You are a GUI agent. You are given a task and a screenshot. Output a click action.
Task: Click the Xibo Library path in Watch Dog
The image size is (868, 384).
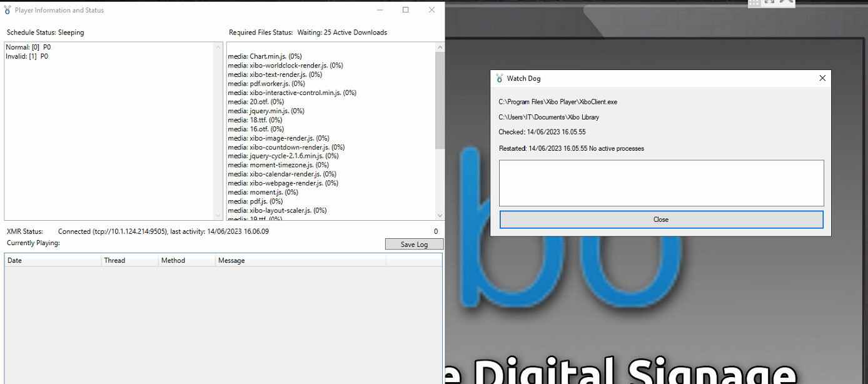point(548,118)
